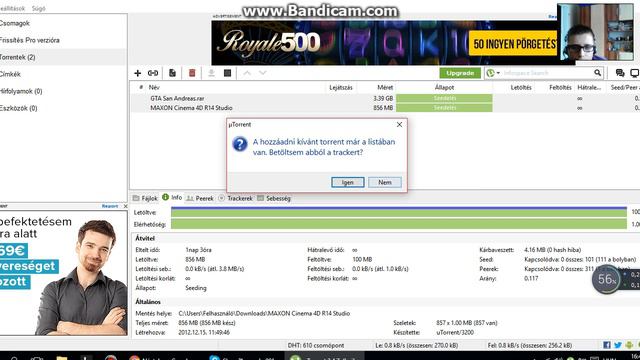Click the Android icon in status bar
This screenshot has width=640, height=360.
click(629, 345)
